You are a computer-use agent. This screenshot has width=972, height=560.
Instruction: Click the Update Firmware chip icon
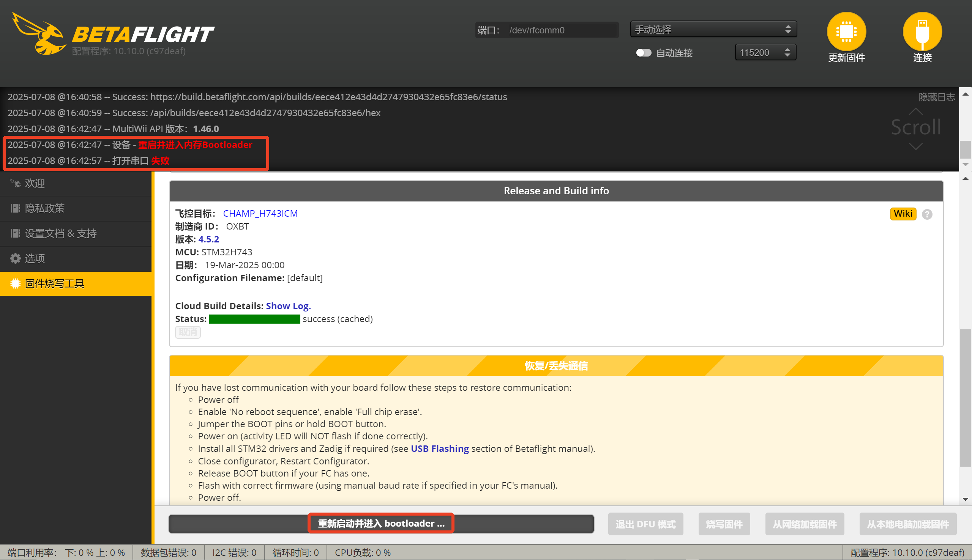[846, 31]
